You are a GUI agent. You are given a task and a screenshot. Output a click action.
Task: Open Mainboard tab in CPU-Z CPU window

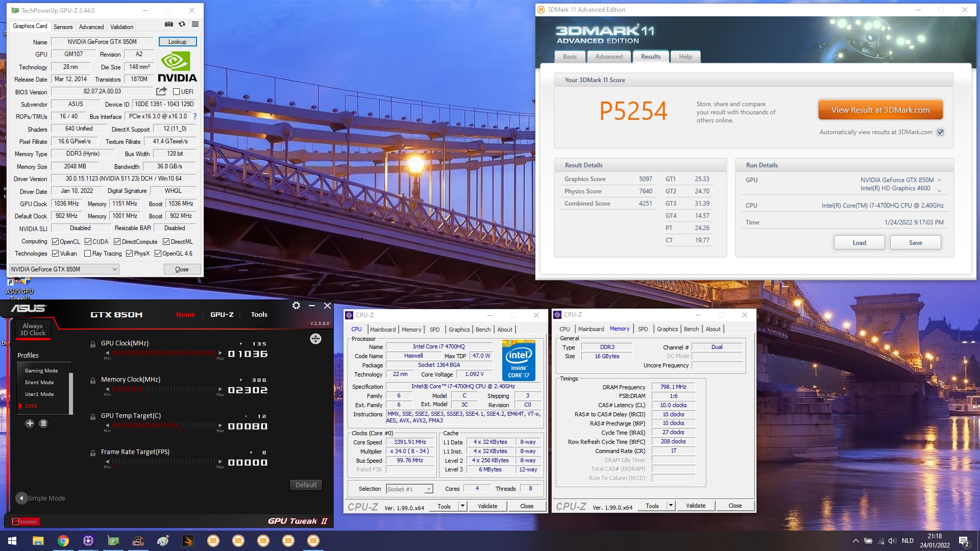[x=383, y=330]
